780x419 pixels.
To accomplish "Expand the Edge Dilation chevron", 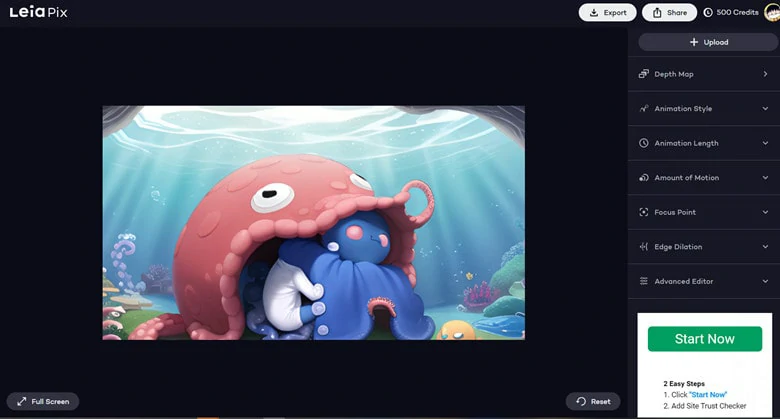I will coord(765,247).
